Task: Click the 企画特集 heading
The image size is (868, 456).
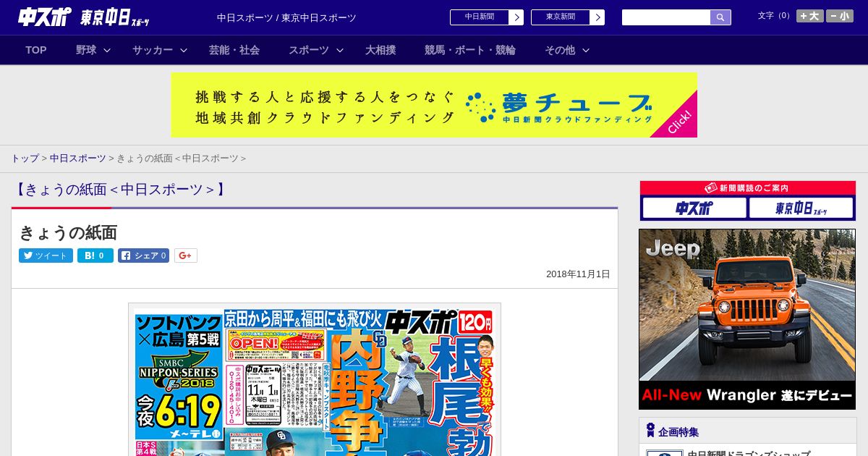Action: 678,432
